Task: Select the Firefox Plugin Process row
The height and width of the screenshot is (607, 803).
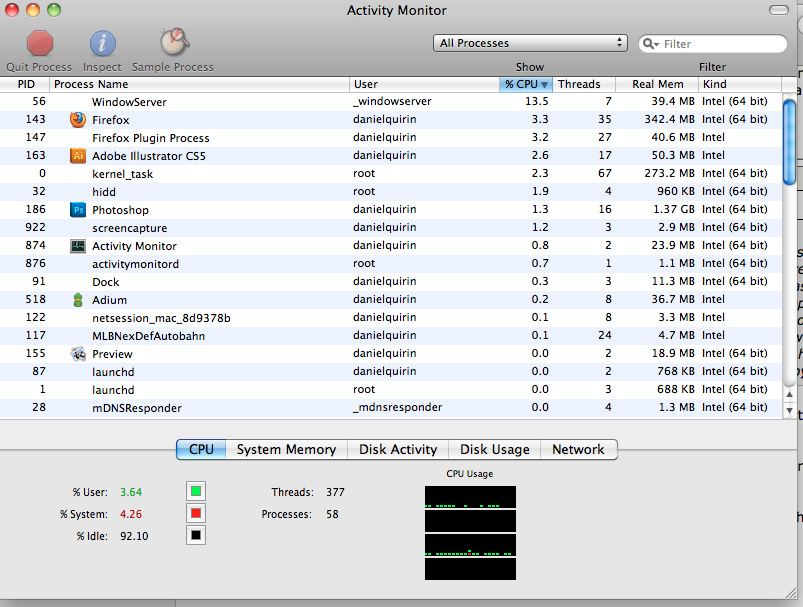Action: tap(391, 138)
